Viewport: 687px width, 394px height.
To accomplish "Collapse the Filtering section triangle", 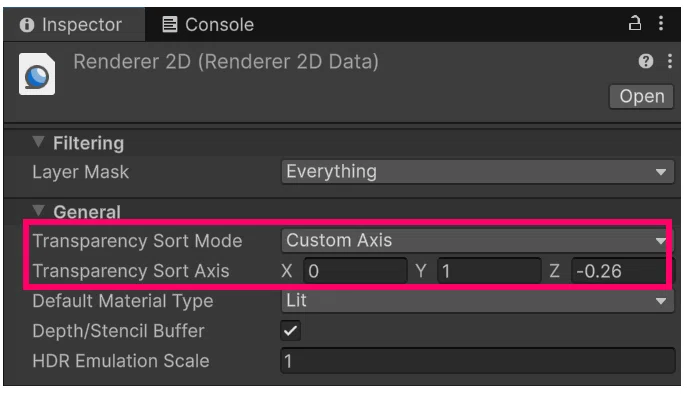I will [39, 142].
